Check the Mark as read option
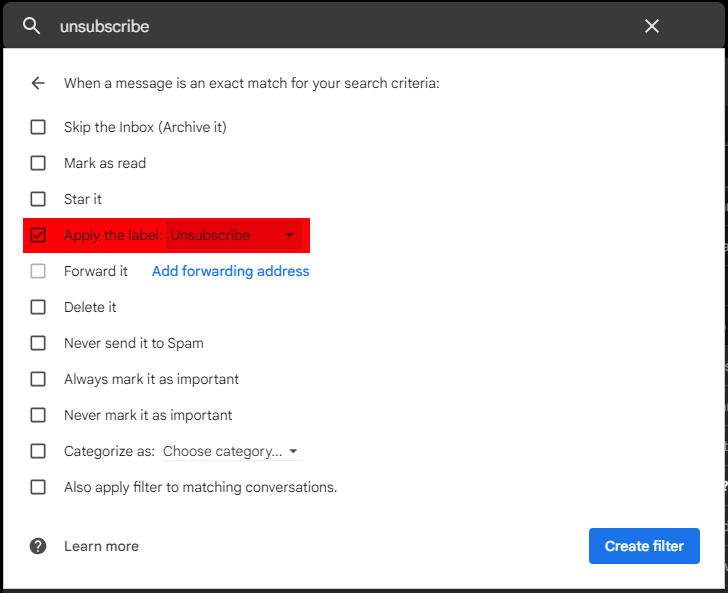This screenshot has width=728, height=593. tap(38, 163)
